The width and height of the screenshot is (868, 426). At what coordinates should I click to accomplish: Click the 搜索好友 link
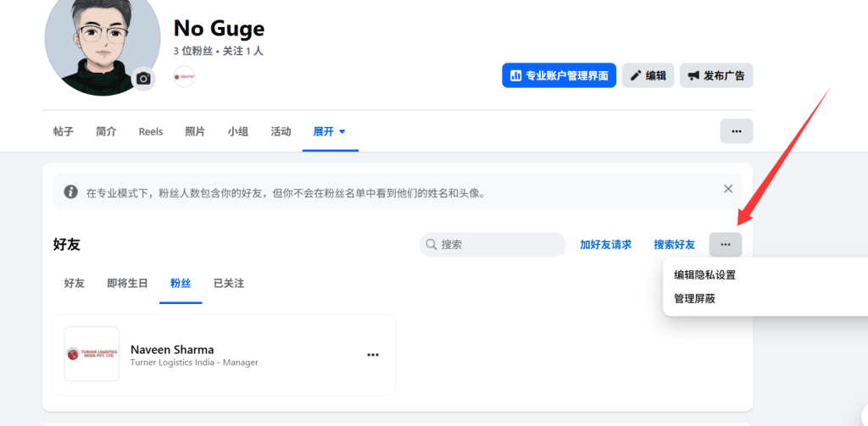tap(674, 245)
